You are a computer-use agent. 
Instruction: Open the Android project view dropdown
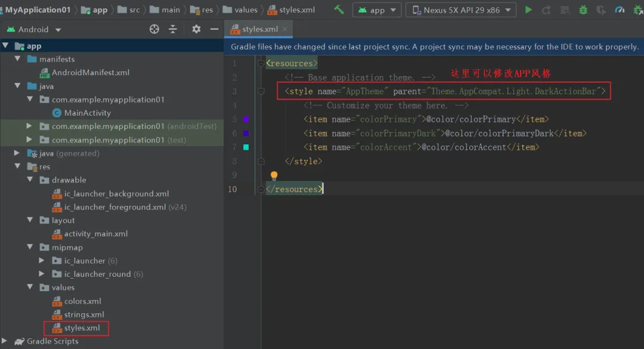click(33, 29)
